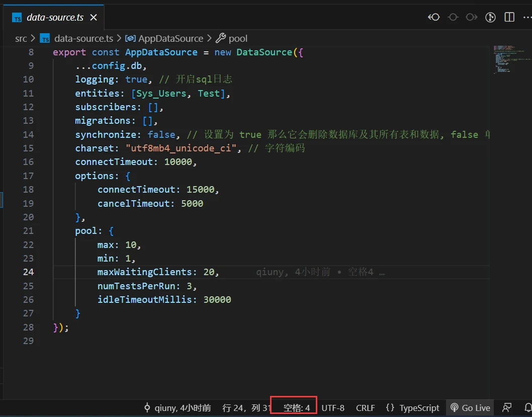The height and width of the screenshot is (417, 532).
Task: Click min: 1 on line 23
Action: [x=114, y=258]
